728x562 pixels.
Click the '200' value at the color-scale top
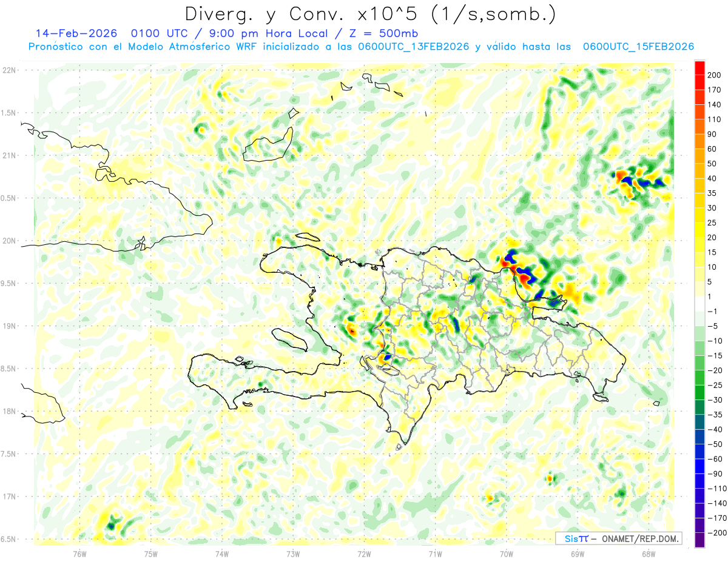point(715,75)
